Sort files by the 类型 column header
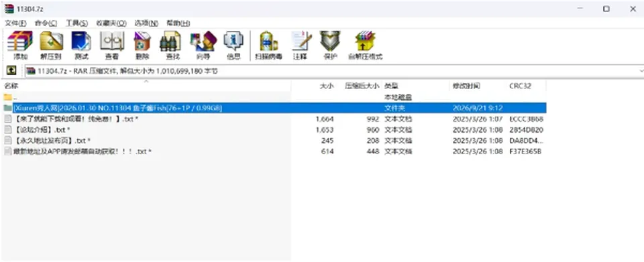The image size is (644, 262). click(x=415, y=86)
